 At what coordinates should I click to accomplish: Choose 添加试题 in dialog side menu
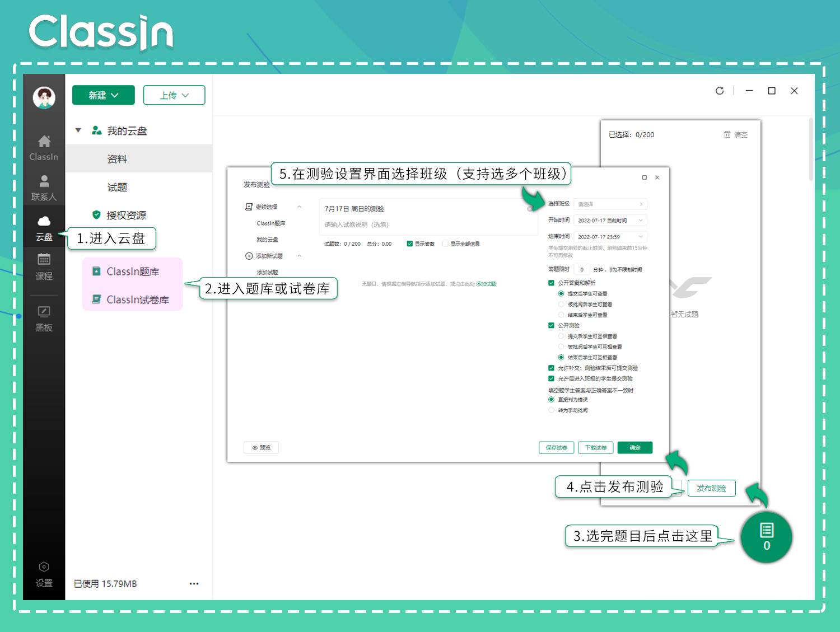(267, 272)
